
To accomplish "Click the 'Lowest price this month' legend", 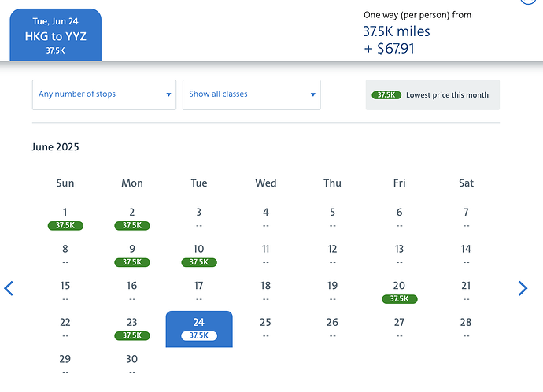I will (x=446, y=95).
